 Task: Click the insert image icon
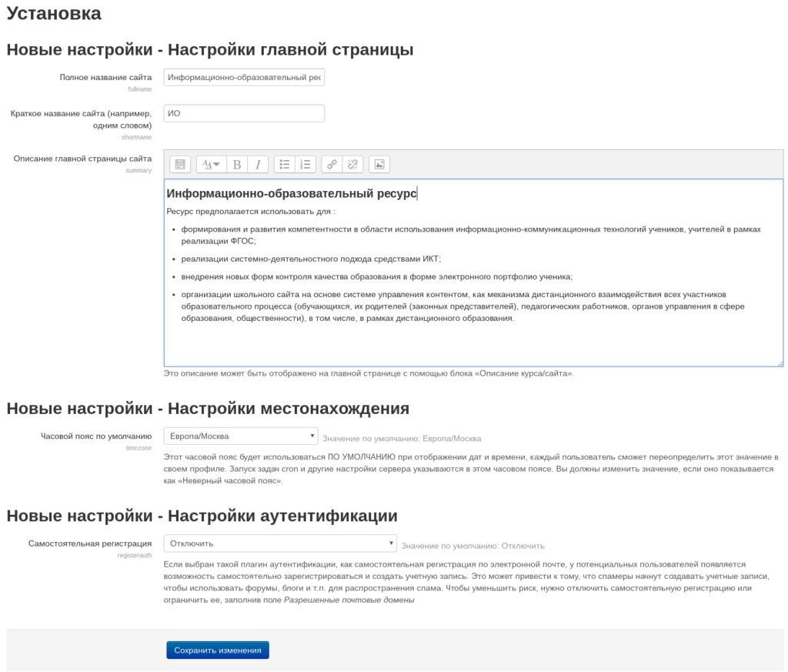tap(379, 165)
